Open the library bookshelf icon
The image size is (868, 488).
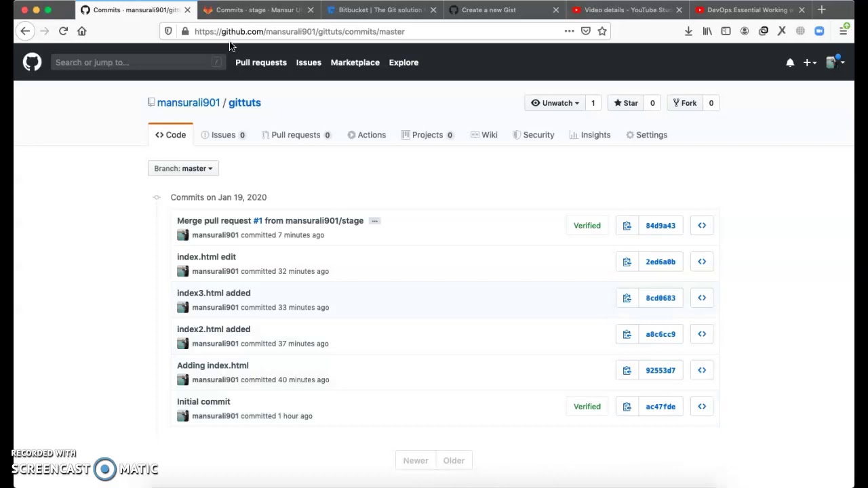point(707,31)
